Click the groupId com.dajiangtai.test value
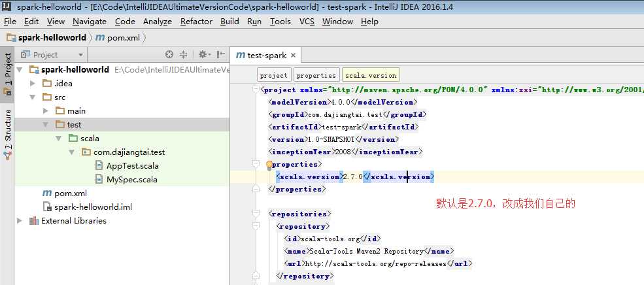 click(x=345, y=114)
